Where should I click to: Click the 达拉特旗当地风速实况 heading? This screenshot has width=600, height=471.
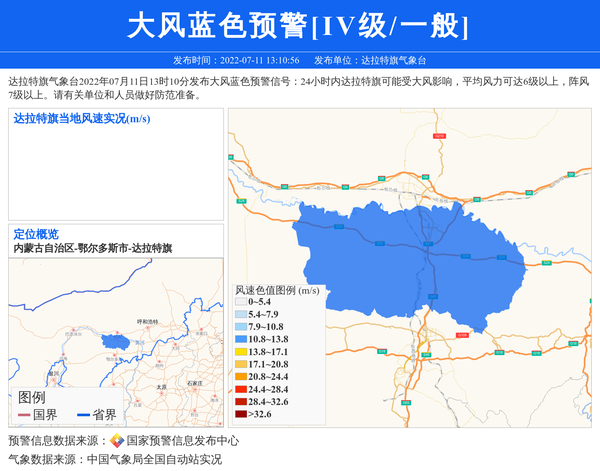(81, 119)
